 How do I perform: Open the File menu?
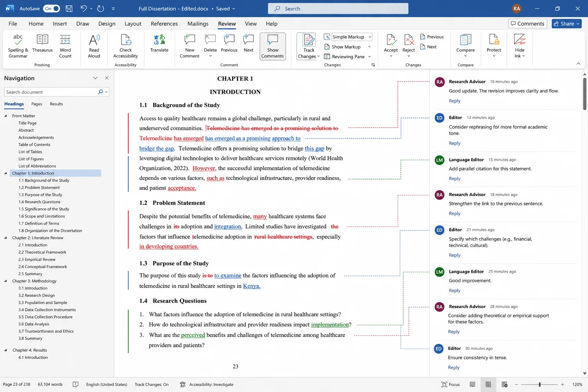click(13, 24)
